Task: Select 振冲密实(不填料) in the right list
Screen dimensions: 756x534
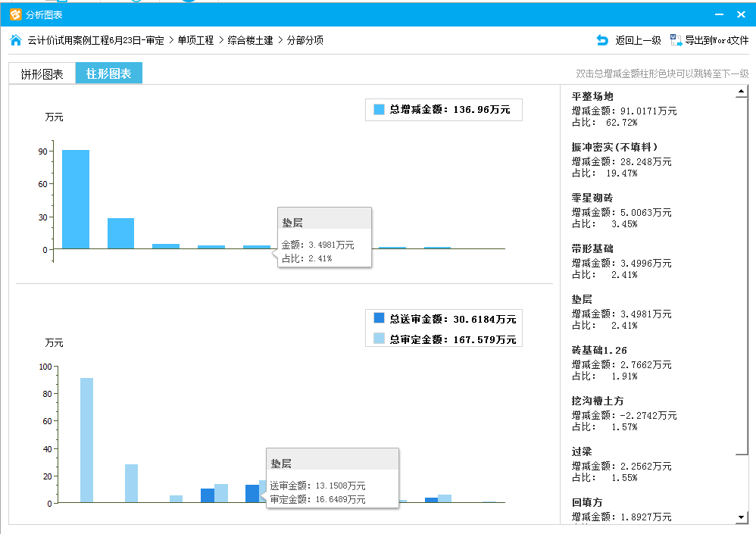Action: click(x=614, y=147)
